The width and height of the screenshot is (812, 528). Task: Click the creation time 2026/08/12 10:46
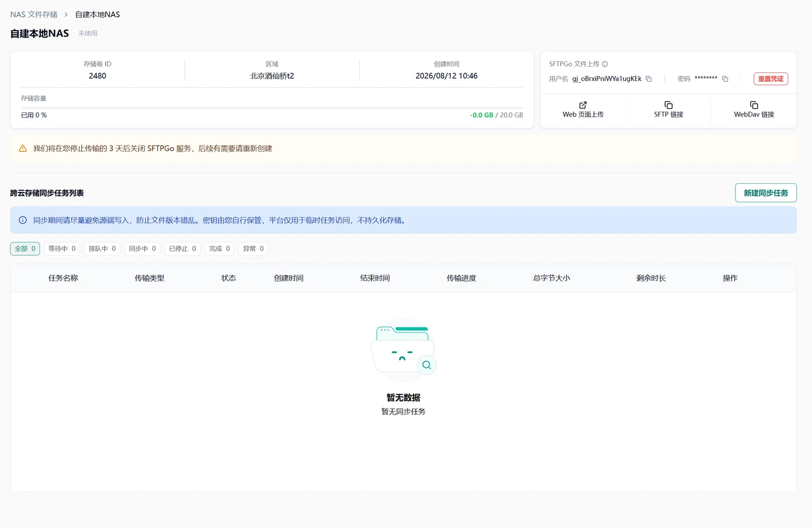(x=447, y=76)
